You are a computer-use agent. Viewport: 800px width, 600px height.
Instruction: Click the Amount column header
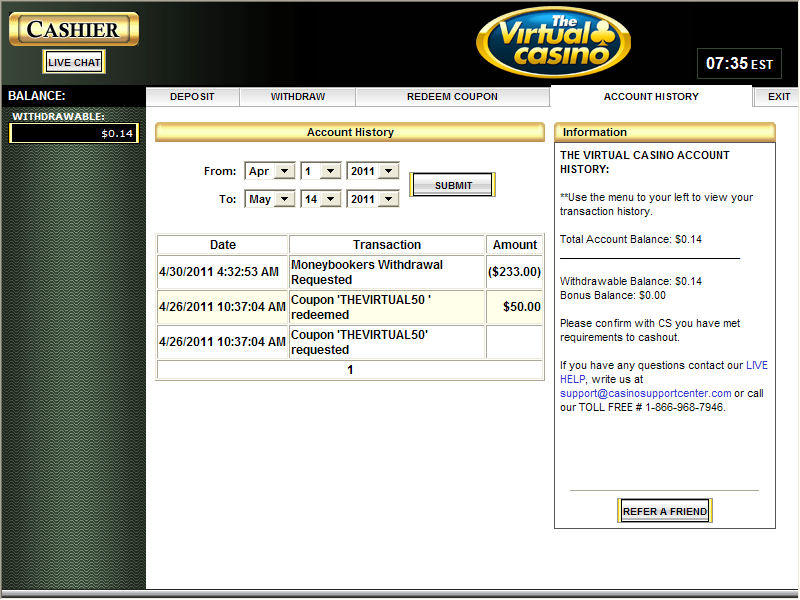click(x=514, y=245)
